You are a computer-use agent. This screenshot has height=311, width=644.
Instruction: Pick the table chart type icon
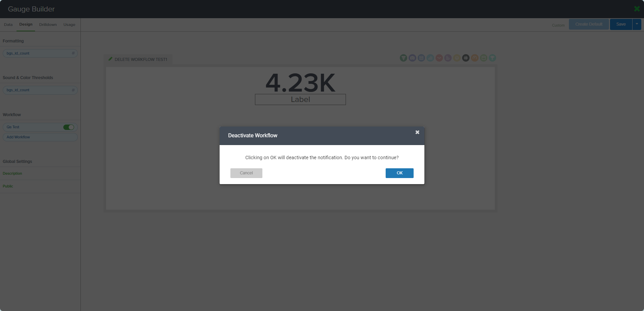pyautogui.click(x=421, y=58)
